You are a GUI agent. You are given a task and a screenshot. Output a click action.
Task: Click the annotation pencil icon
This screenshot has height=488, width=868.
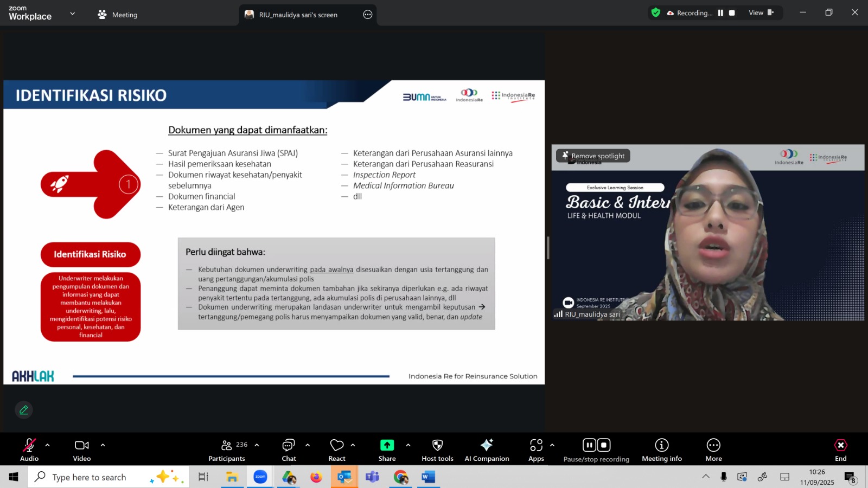point(24,410)
